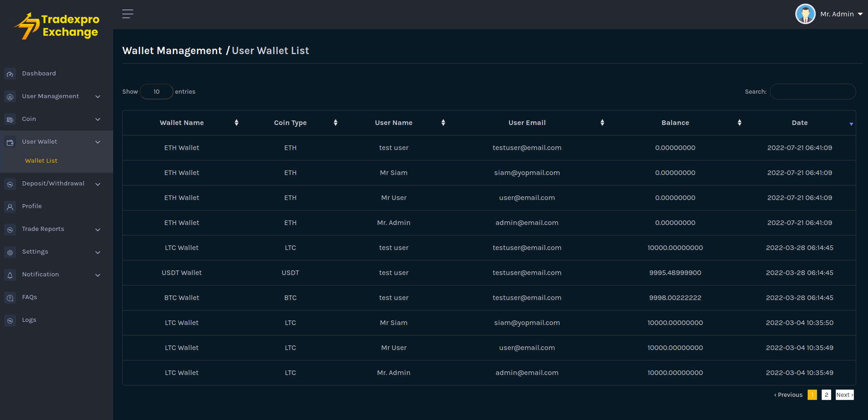The image size is (868, 420).
Task: Go to the Next page
Action: (844, 395)
